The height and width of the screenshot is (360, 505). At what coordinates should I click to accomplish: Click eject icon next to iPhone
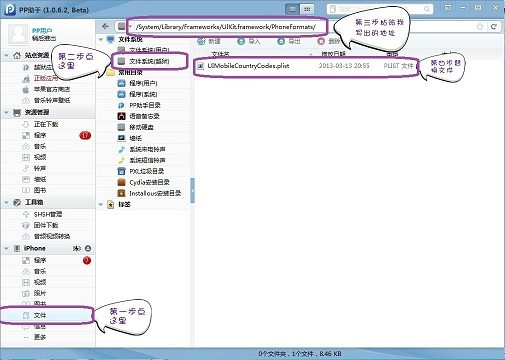click(88, 248)
